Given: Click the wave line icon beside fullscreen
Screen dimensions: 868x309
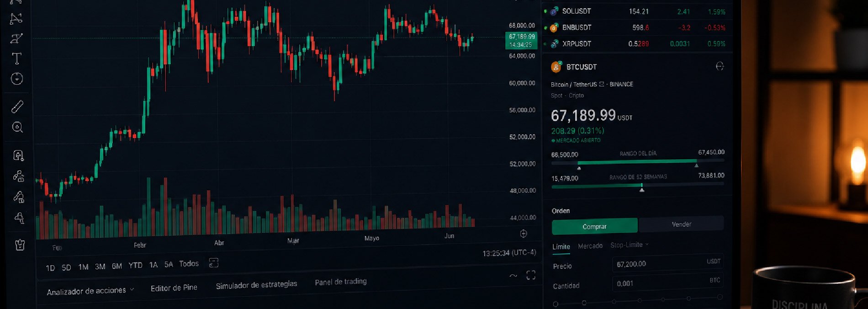Looking at the screenshot, I should tap(513, 276).
